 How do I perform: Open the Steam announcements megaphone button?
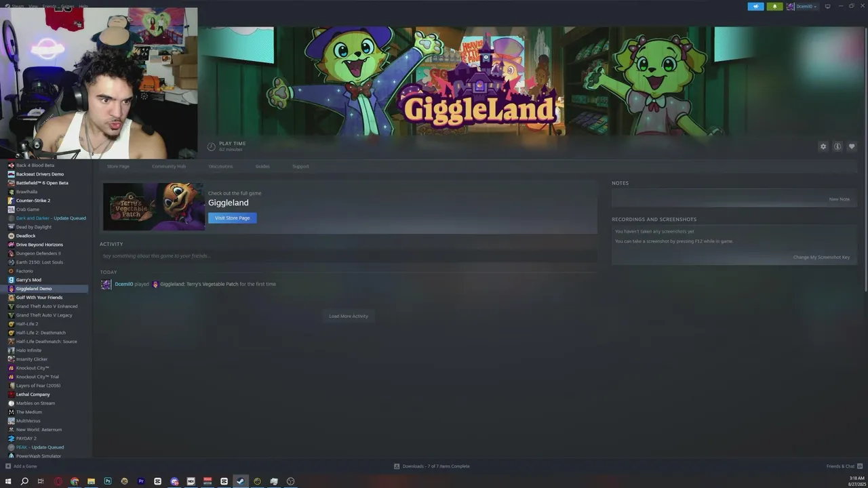[x=755, y=6]
